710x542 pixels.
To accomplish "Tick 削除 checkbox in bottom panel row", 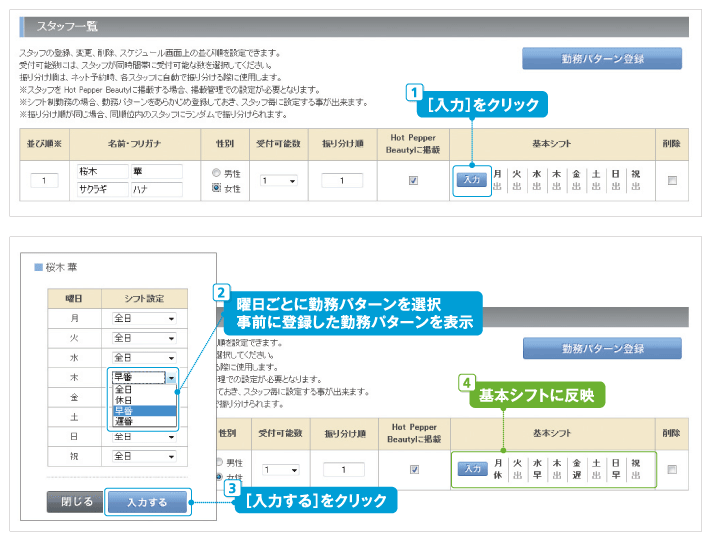I will [x=671, y=469].
